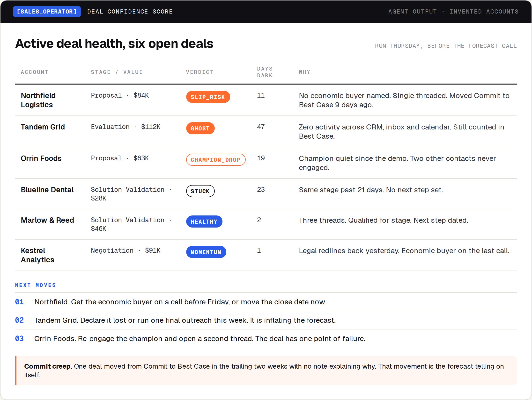Open the Tandem Grid account

coord(43,127)
